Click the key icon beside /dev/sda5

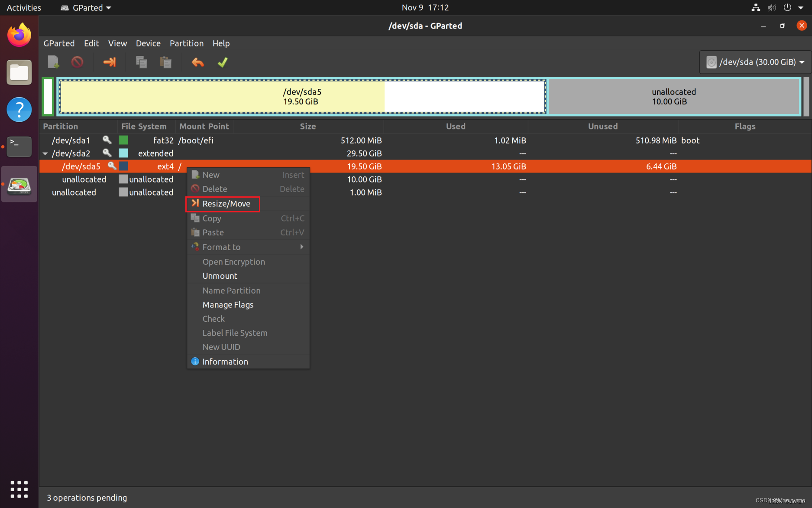pos(112,166)
